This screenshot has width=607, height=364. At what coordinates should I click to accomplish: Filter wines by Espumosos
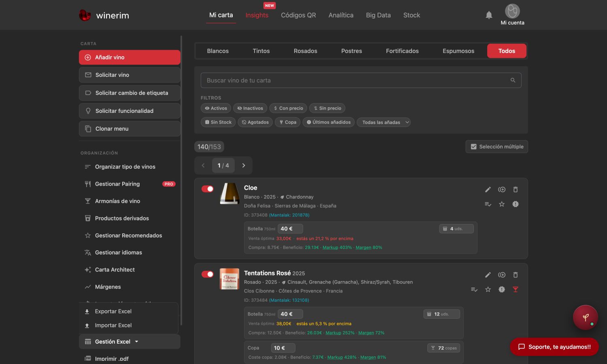point(458,51)
